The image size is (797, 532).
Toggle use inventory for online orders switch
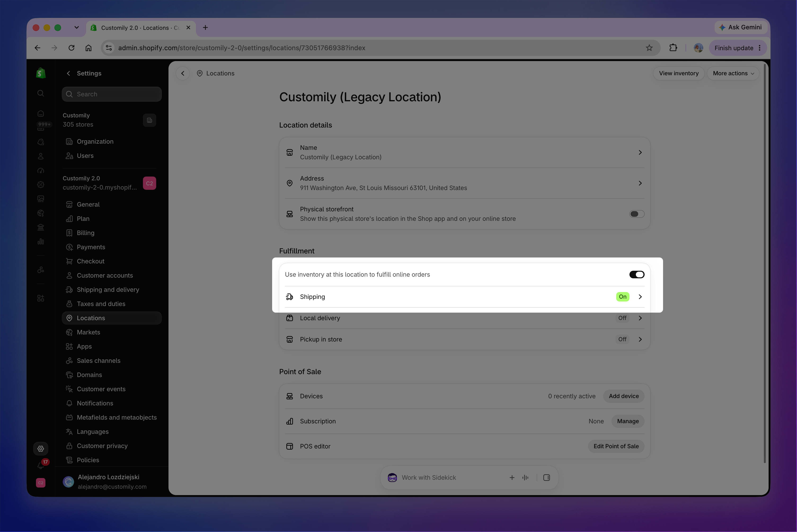click(x=637, y=275)
